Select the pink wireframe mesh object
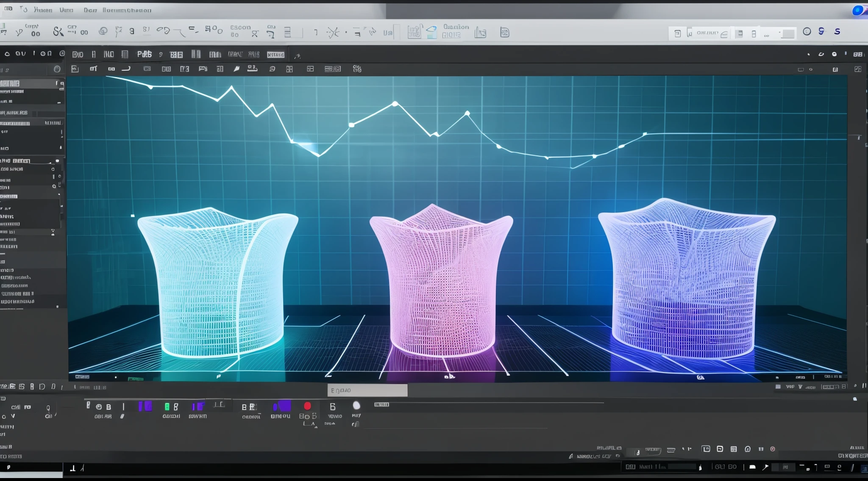868x481 pixels. tap(442, 281)
